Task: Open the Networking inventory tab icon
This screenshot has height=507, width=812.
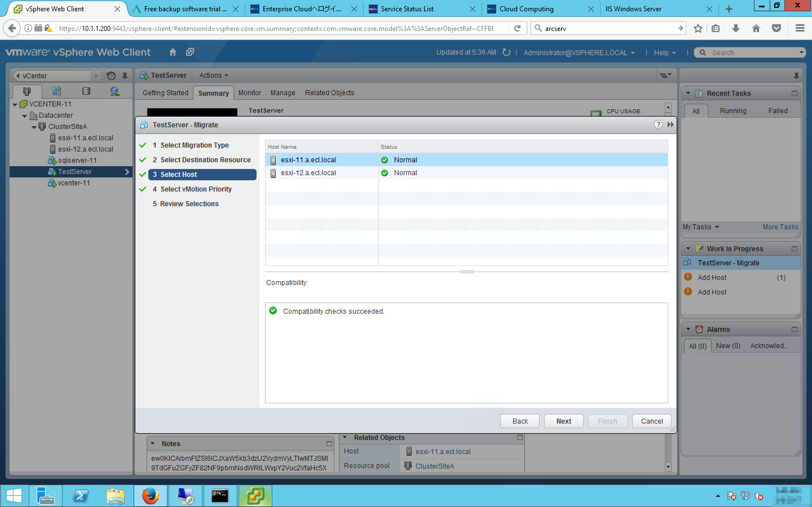Action: 114,91
